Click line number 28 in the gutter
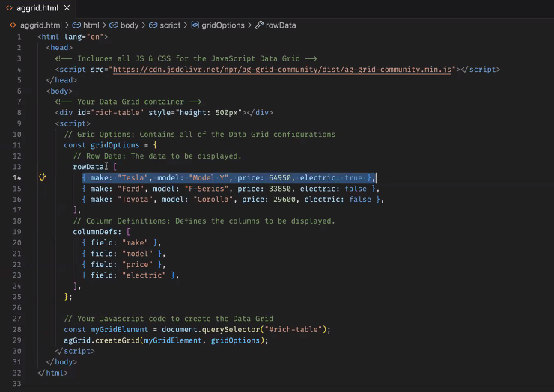 (16, 329)
